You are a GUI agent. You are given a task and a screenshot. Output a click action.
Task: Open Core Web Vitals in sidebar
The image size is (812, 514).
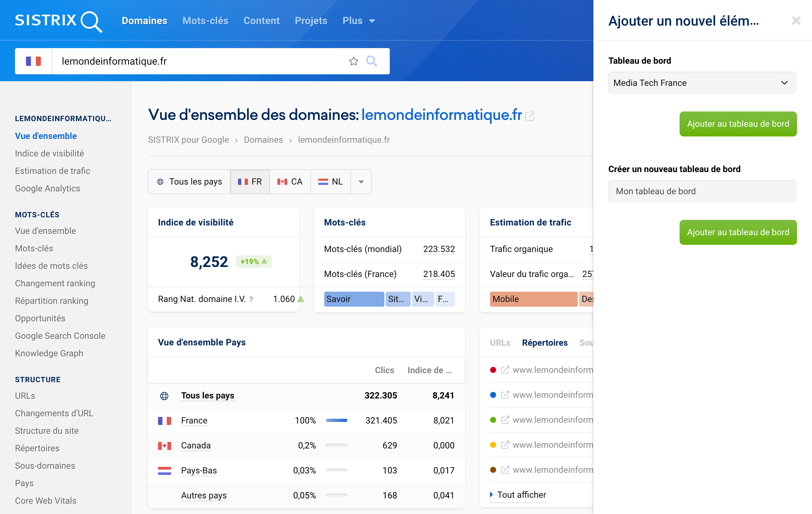click(46, 501)
